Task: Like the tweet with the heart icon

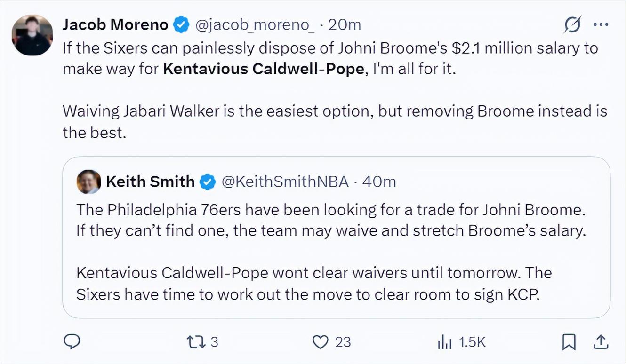Action: click(x=321, y=342)
